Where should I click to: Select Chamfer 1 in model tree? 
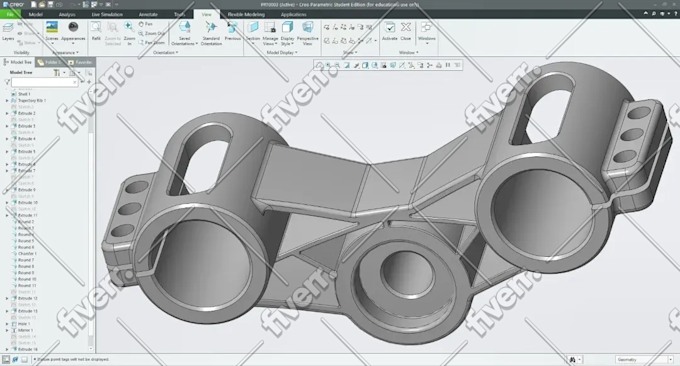click(x=24, y=254)
